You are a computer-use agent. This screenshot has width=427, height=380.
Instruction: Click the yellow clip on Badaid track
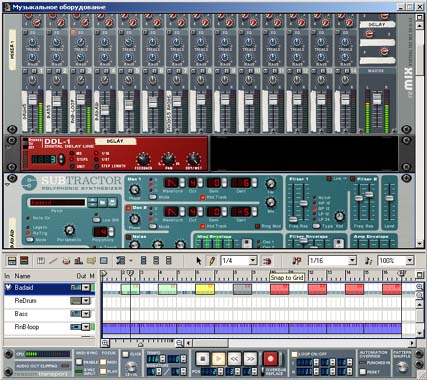click(205, 289)
